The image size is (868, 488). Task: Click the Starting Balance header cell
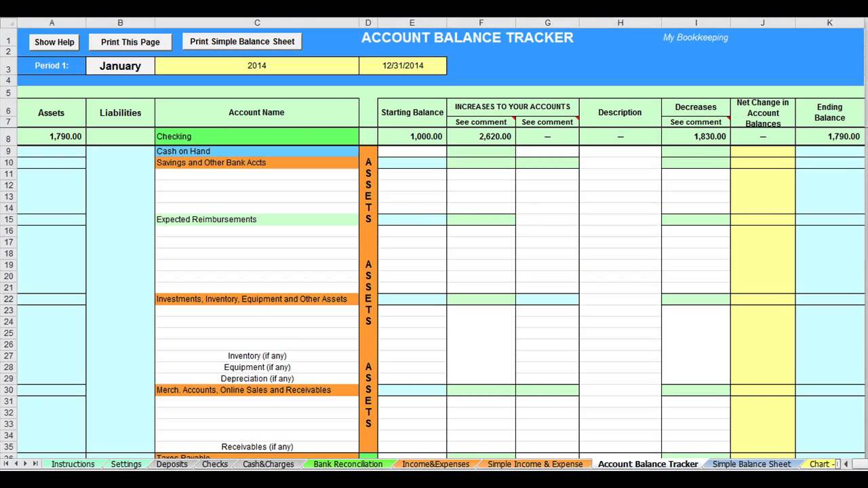pos(412,113)
